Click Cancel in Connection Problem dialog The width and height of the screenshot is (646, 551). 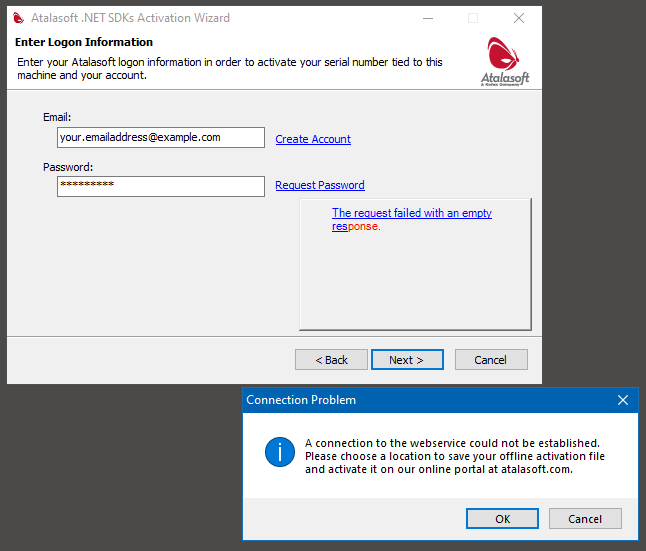pyautogui.click(x=585, y=518)
